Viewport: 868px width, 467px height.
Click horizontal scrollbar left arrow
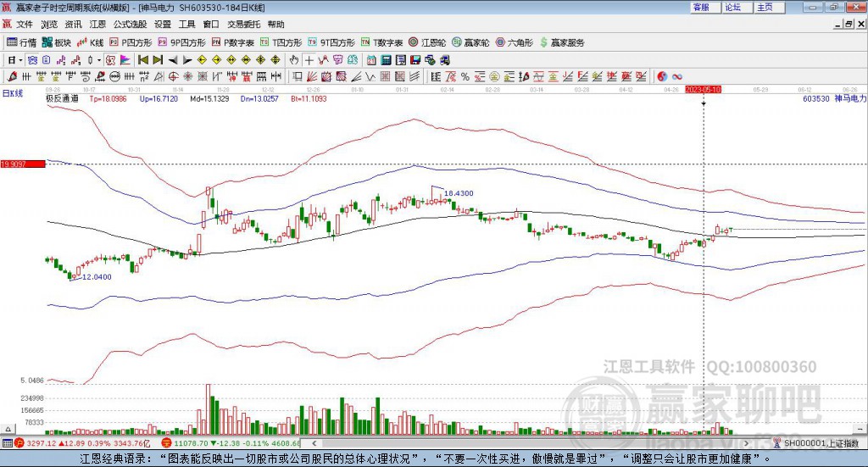click(314, 442)
